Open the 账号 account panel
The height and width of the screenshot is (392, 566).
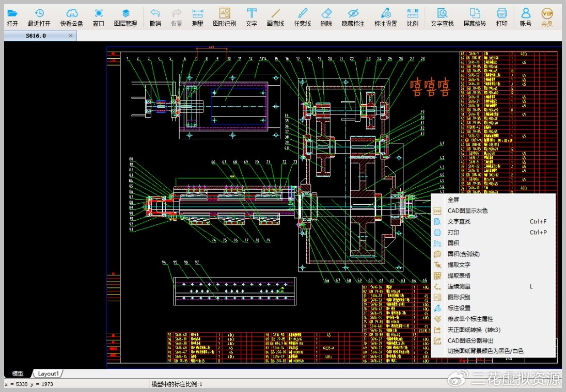[526, 18]
